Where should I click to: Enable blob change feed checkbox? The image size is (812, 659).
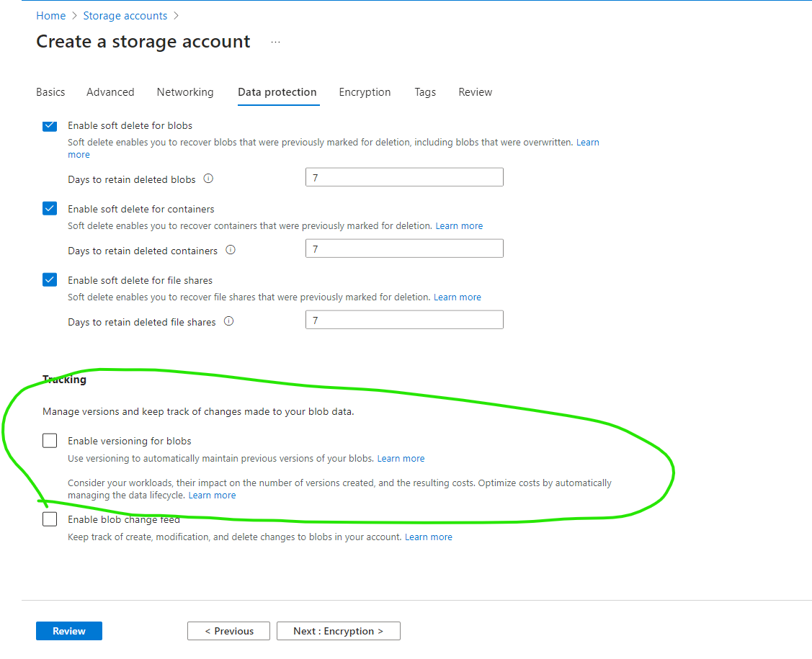(50, 519)
